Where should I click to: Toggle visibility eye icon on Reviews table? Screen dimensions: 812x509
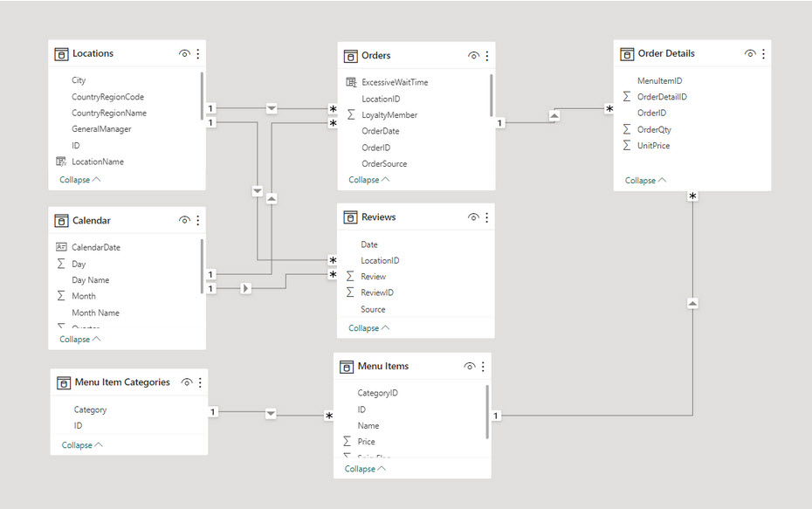[473, 217]
